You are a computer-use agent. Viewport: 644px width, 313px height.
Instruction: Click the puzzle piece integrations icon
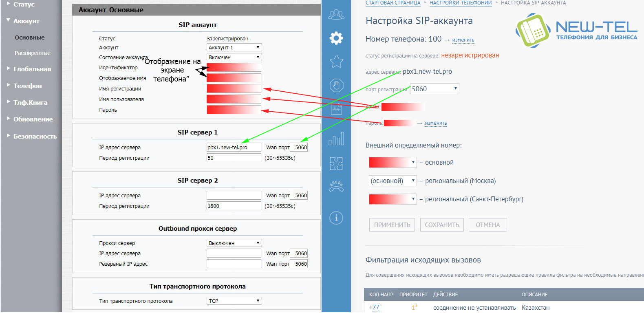pyautogui.click(x=336, y=163)
